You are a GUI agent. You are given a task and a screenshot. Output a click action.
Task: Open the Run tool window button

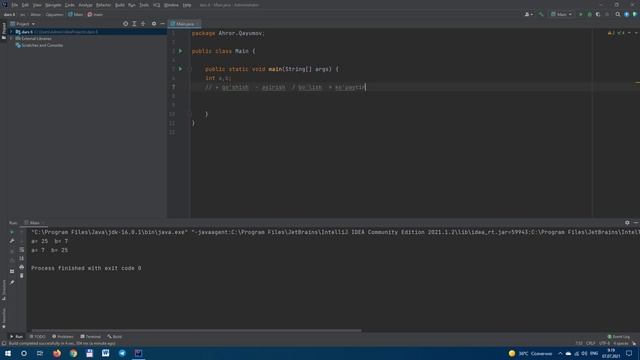16,337
